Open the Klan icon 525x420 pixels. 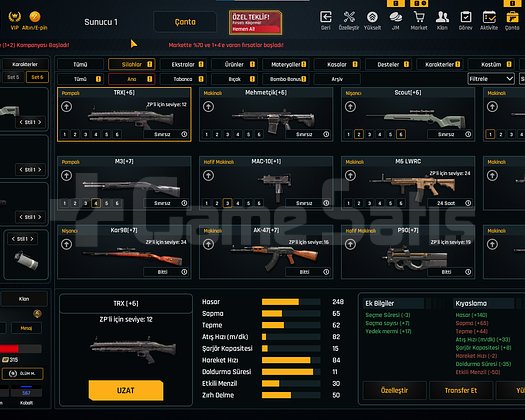pyautogui.click(x=442, y=17)
